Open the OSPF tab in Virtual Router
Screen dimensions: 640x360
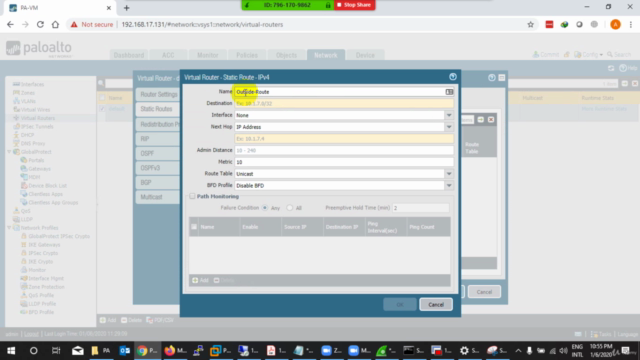[158, 153]
